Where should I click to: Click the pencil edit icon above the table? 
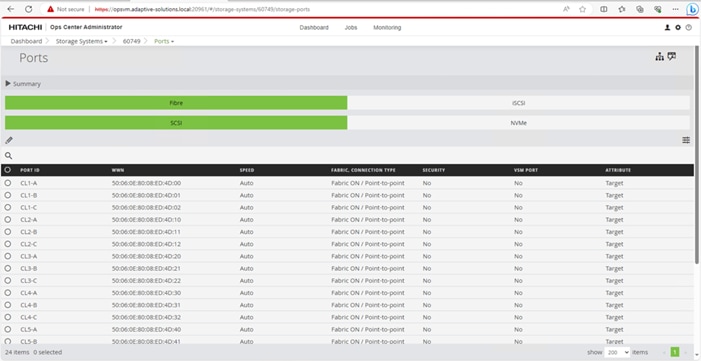[9, 140]
